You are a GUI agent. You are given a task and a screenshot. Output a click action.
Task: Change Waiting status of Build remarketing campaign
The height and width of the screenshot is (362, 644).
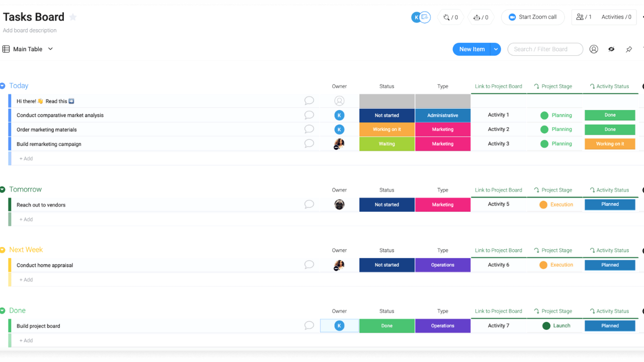coord(387,144)
